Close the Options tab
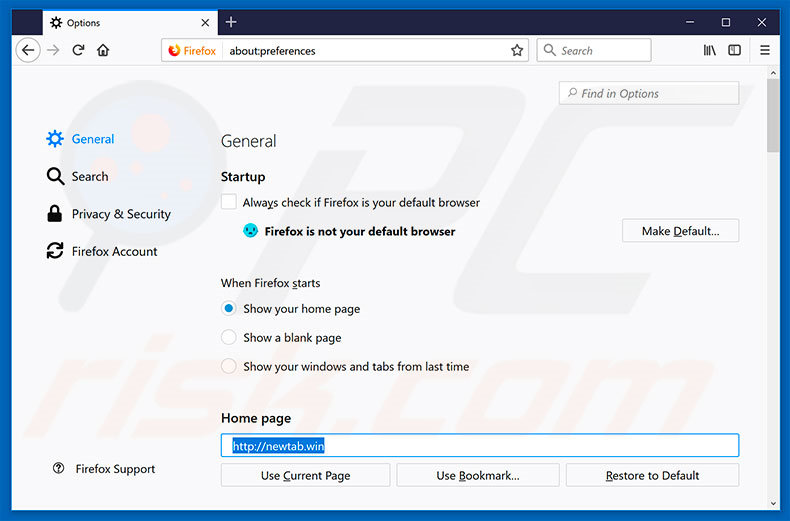790x521 pixels. [x=205, y=23]
